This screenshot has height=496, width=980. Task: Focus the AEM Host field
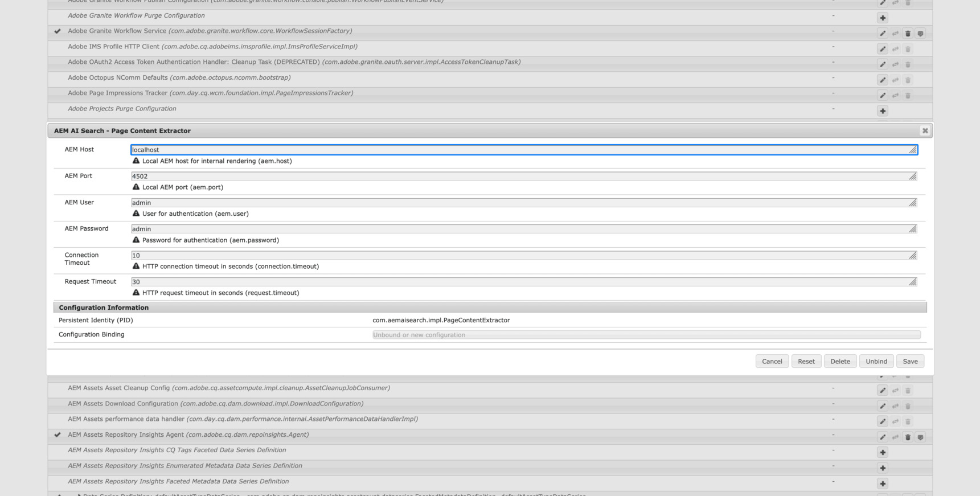(524, 150)
